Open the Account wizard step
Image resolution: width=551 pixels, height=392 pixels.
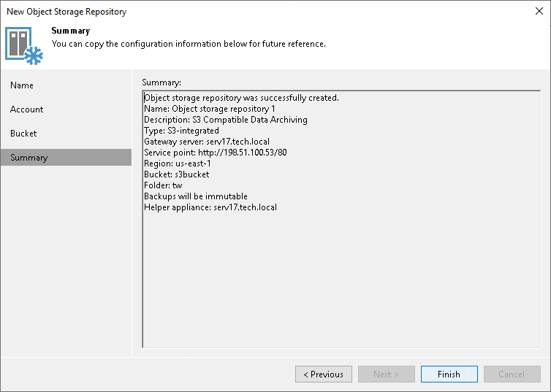pos(27,109)
